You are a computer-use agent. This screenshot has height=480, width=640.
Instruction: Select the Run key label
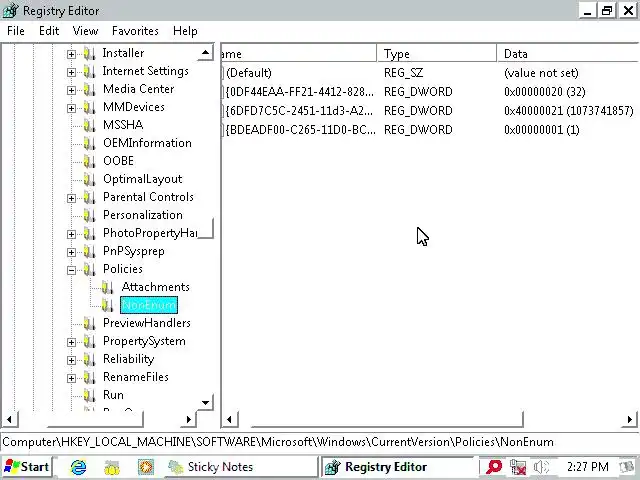[x=113, y=395]
